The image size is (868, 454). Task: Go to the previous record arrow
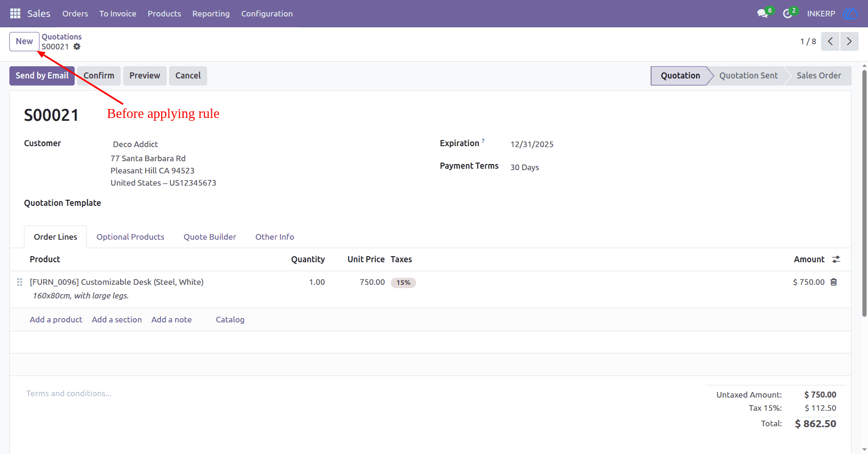coord(830,41)
